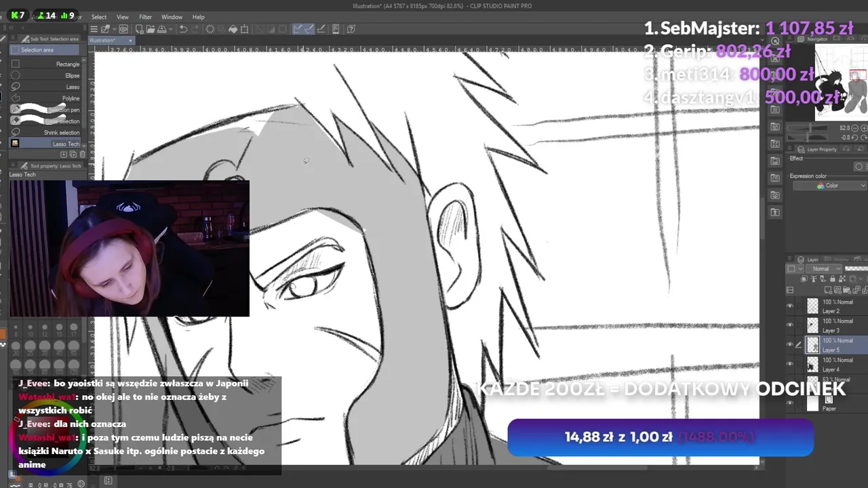Click the Layer 5 thumbnail

point(812,345)
